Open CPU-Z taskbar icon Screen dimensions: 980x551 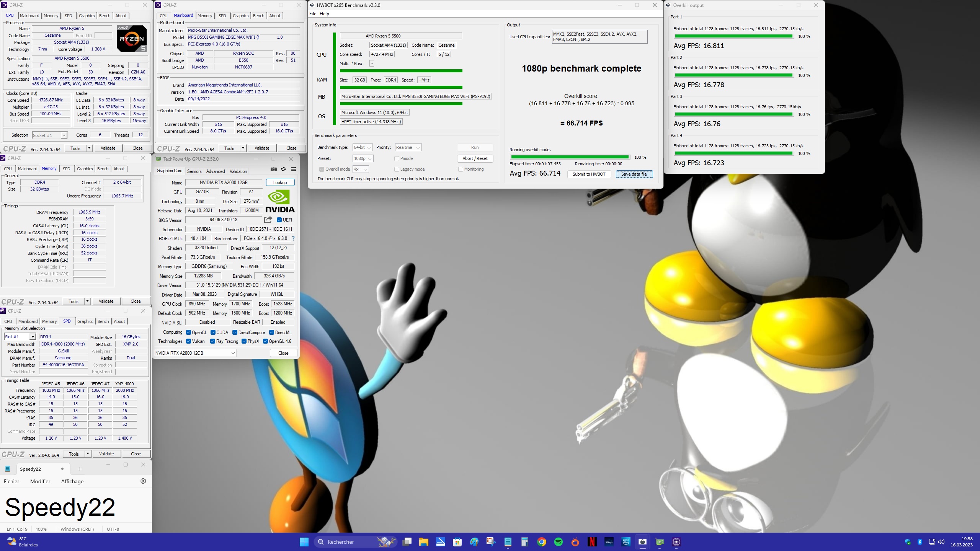click(676, 542)
